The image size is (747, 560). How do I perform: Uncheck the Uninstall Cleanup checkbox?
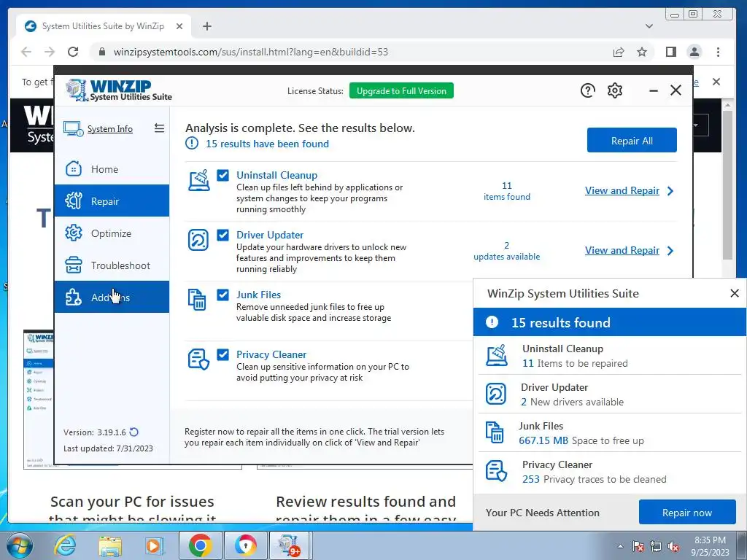coord(223,175)
